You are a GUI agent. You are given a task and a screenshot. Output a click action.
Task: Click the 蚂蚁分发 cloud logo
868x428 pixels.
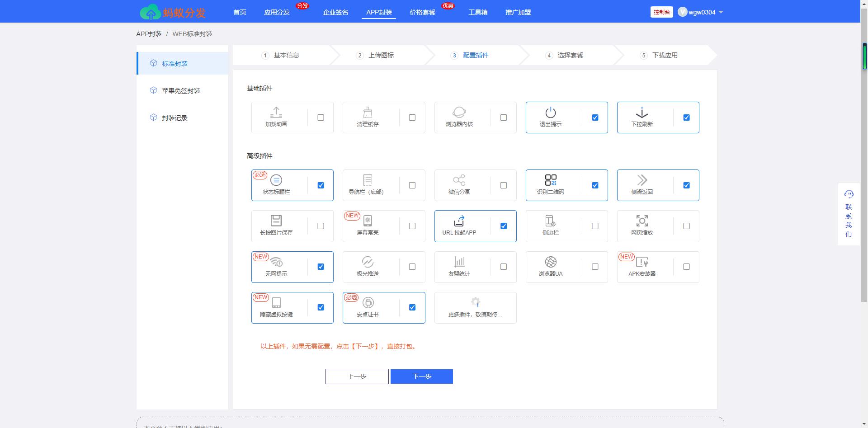150,12
